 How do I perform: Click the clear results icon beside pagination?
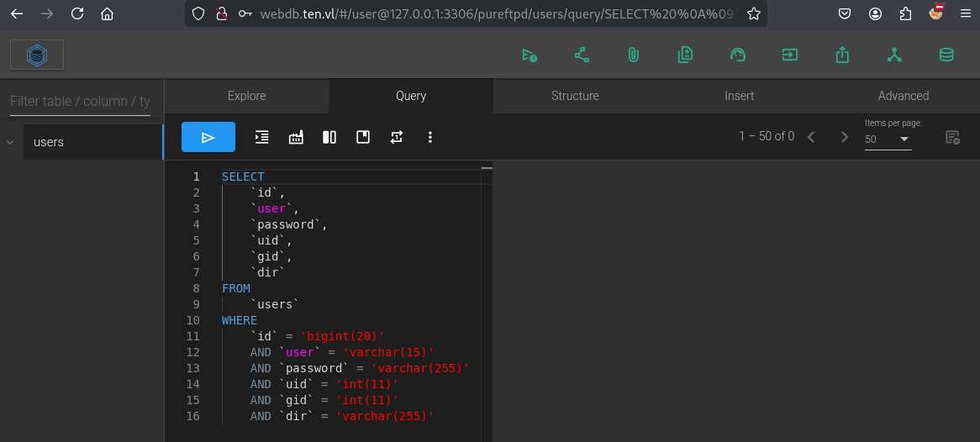[x=952, y=137]
